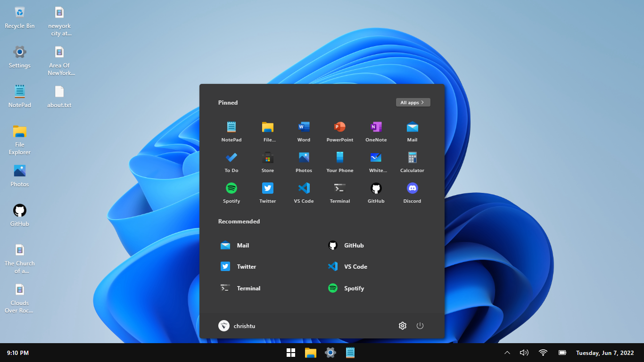This screenshot has height=362, width=644.
Task: Open the about.txt desktop file
Action: click(59, 96)
